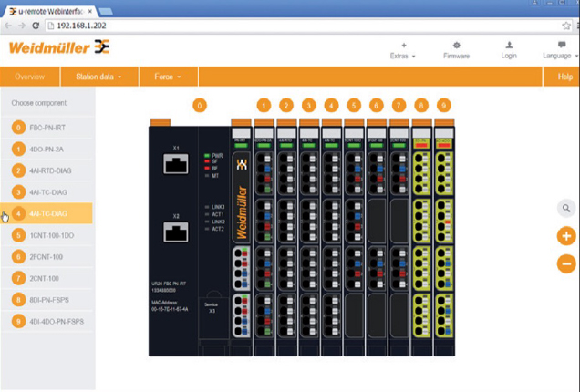Click the Weidmüller logo in the header
This screenshot has height=392, width=580.
[x=59, y=47]
